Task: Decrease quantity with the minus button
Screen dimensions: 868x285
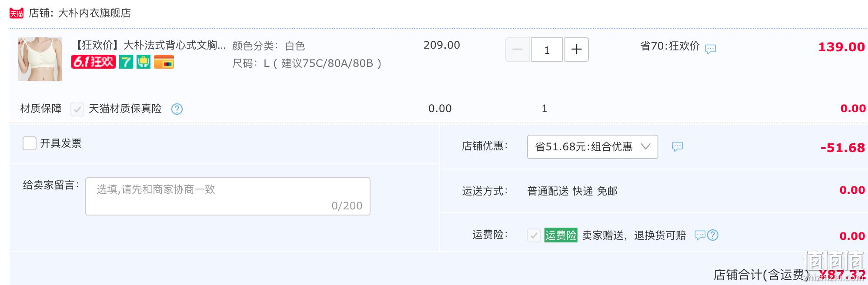Action: click(517, 50)
